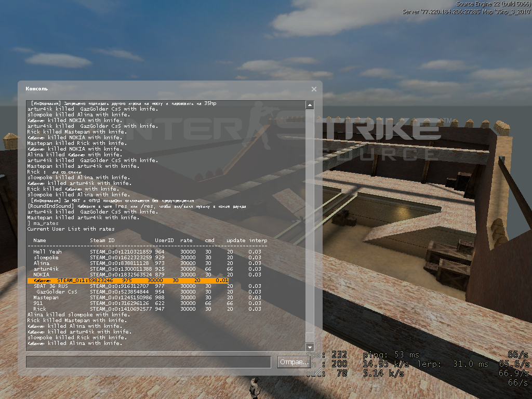Close the Консоль window with the X
Viewport: 532px width, 399px height.
coord(314,89)
